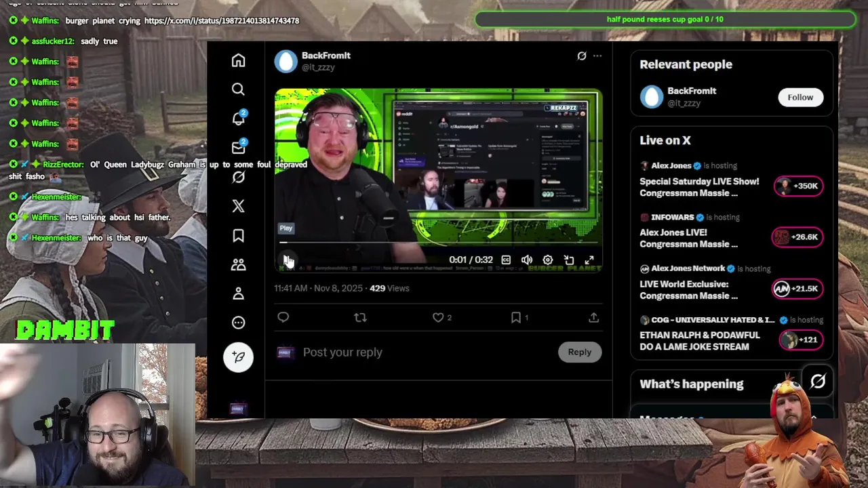Screen dimensions: 868x488
Task: Enter video fullscreen mode
Action: click(589, 260)
